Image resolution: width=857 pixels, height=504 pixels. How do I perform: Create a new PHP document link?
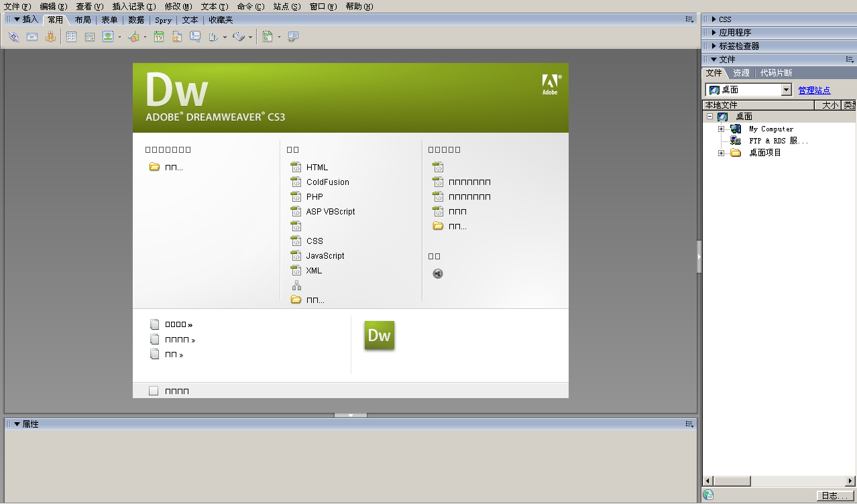tap(315, 196)
